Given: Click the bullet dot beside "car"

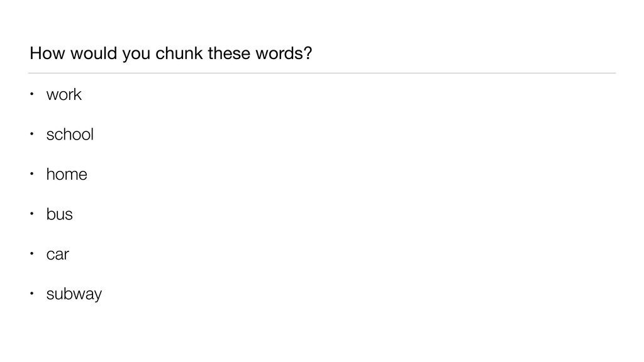Looking at the screenshot, I should tap(31, 255).
